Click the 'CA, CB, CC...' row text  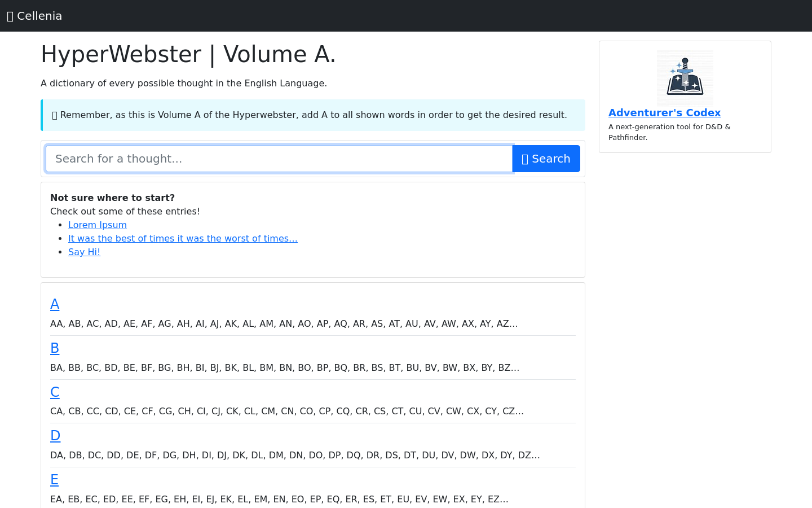click(287, 411)
